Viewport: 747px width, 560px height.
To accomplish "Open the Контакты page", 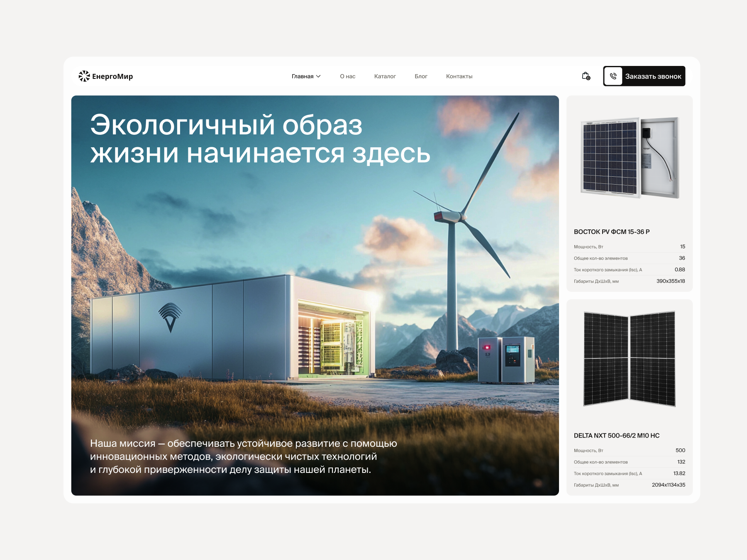I will click(459, 76).
